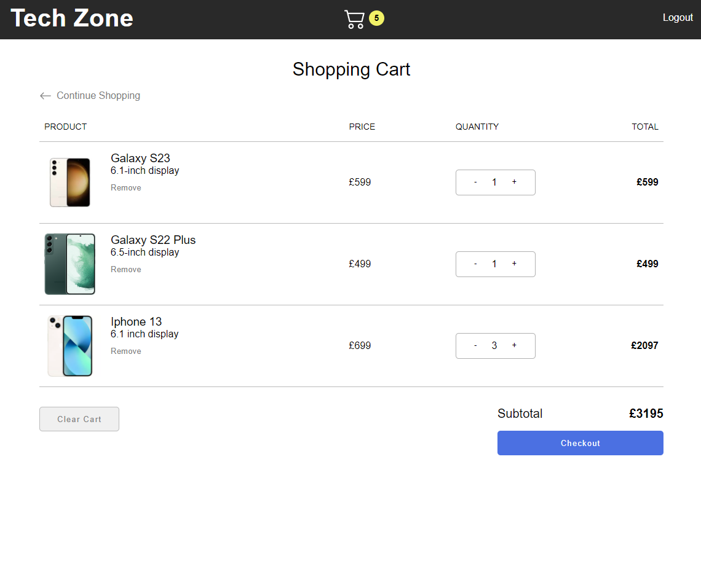Screen dimensions: 701x588
Task: Click the Tech Zone logo
Action: 71,18
